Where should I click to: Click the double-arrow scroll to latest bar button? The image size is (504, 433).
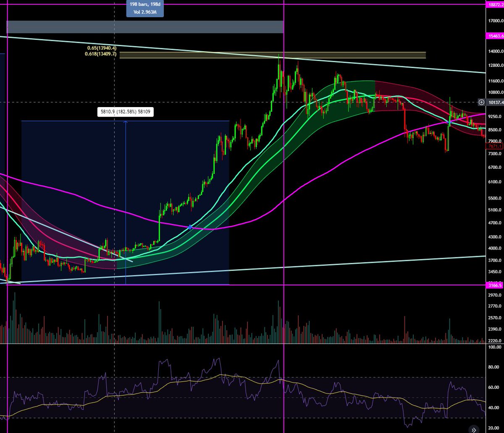(x=473, y=430)
